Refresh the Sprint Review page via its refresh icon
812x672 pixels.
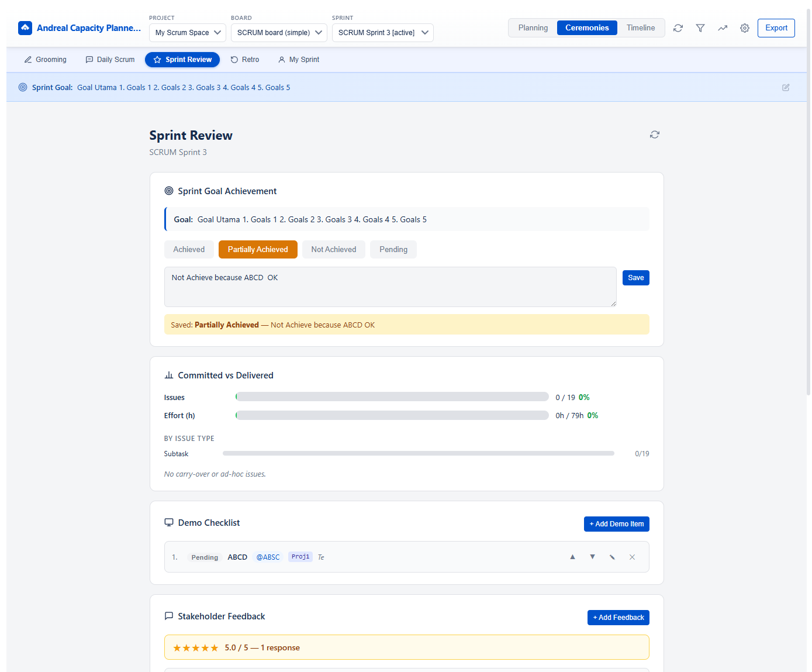click(x=654, y=135)
